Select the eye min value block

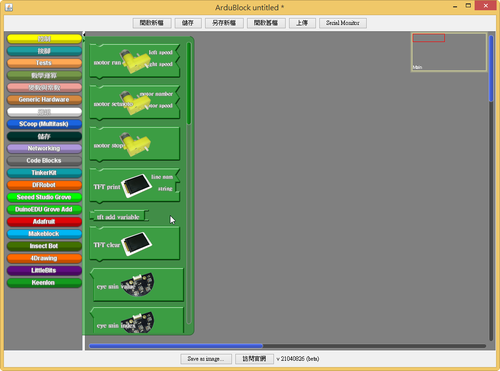[137, 285]
